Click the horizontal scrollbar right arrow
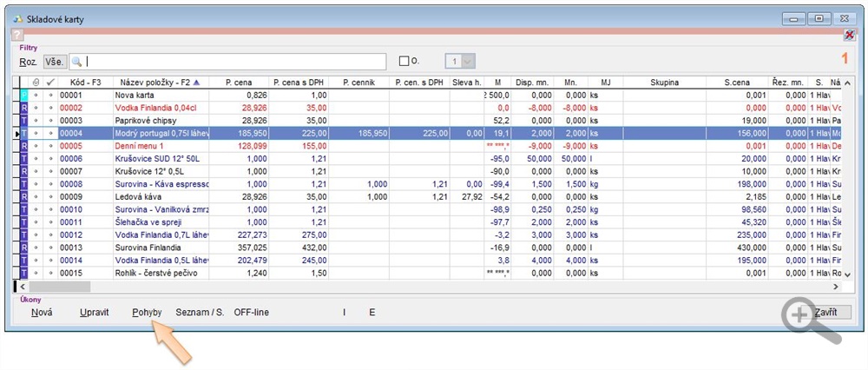Viewport: 868px width, 370px height. [x=837, y=286]
